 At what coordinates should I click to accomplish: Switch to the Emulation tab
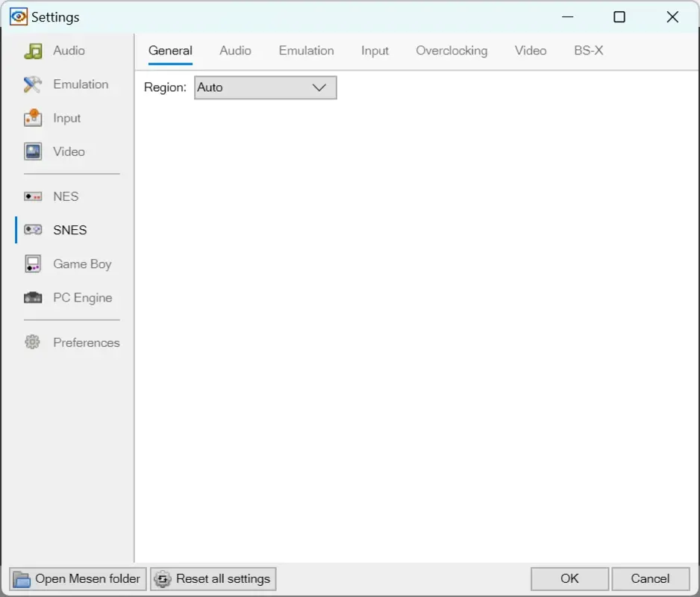pos(306,51)
